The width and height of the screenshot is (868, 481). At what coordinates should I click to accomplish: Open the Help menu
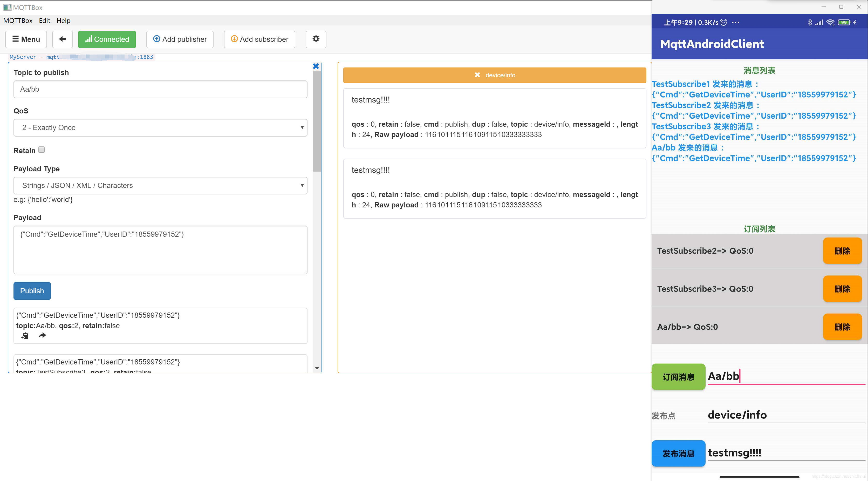[63, 21]
